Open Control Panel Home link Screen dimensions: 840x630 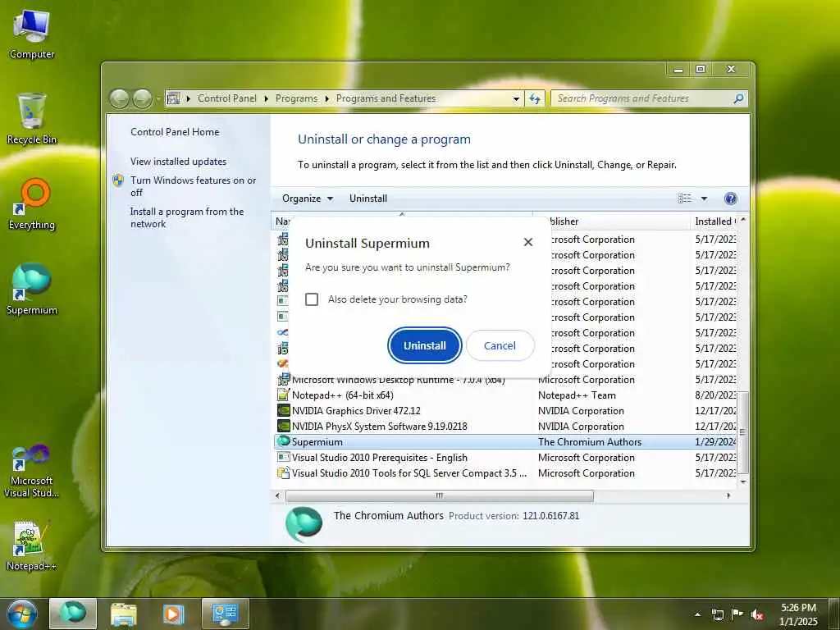[x=175, y=132]
